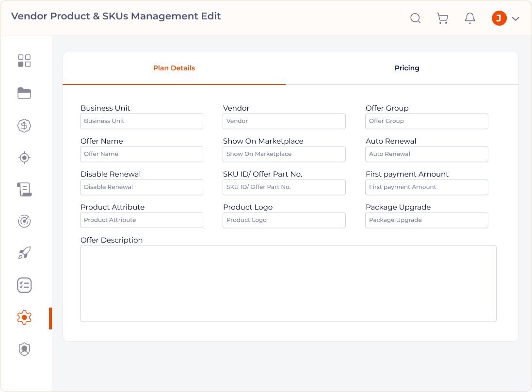Open the shopping cart icon
This screenshot has height=392, width=532.
point(442,18)
